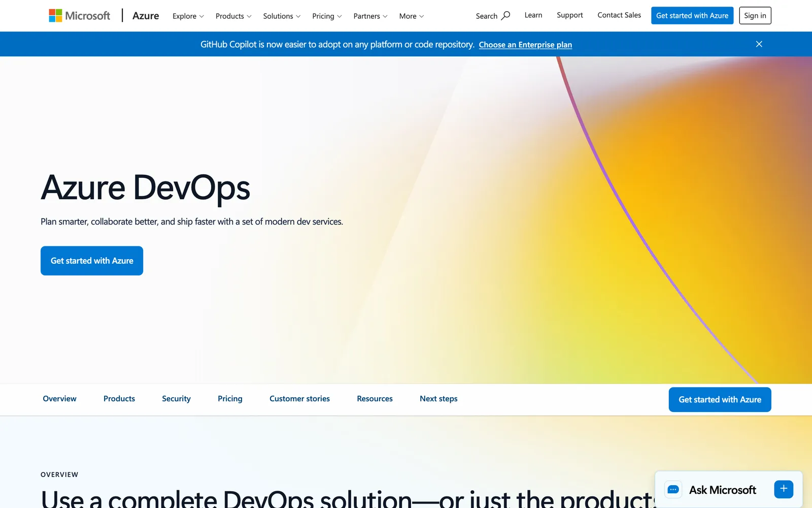This screenshot has width=812, height=508.
Task: Open the Customer stories section tab
Action: pos(299,399)
